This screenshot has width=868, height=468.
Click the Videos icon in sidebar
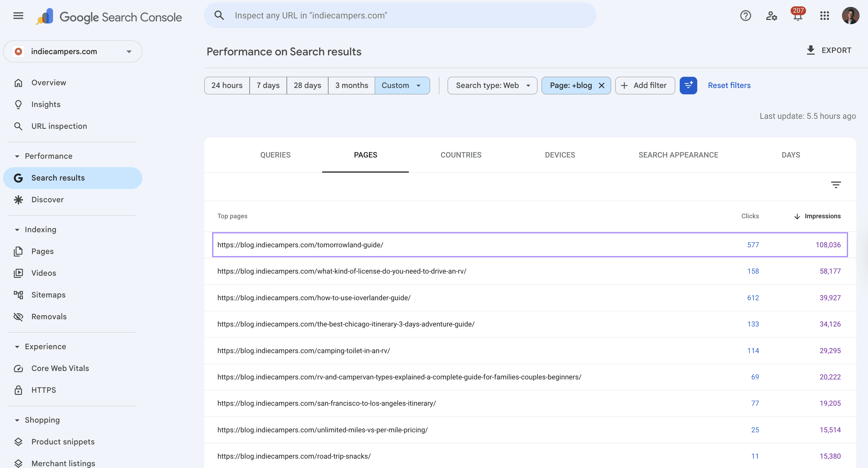pos(18,273)
